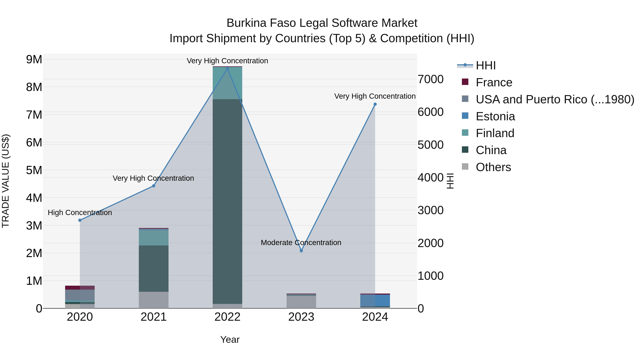Click the 4000 tick on the HHI axis
The width and height of the screenshot is (644, 362).
click(431, 178)
